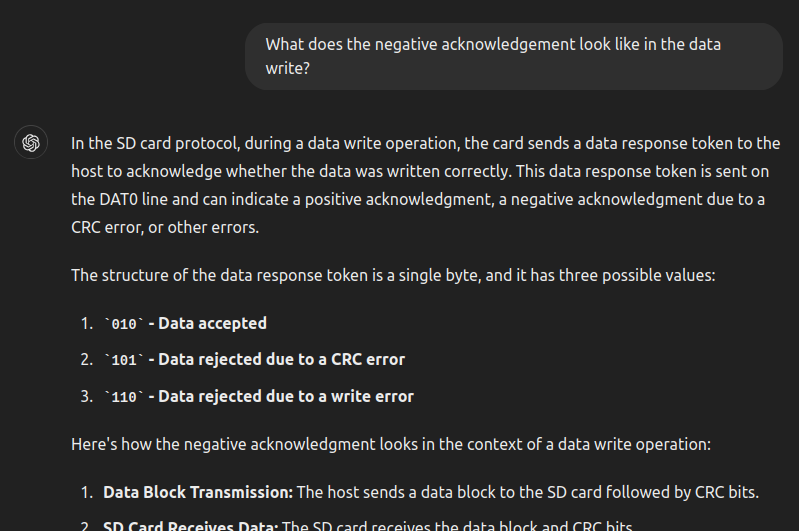Click the bold 'Data accepted' text
Screen dimensions: 799x531
click(x=212, y=323)
